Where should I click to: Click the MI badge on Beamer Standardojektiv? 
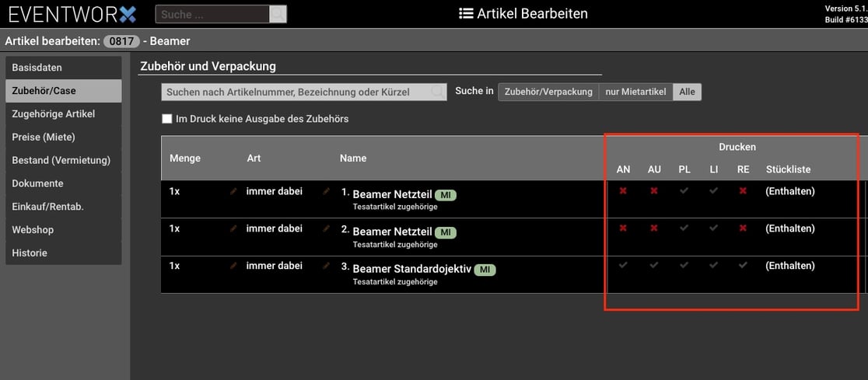coord(485,270)
